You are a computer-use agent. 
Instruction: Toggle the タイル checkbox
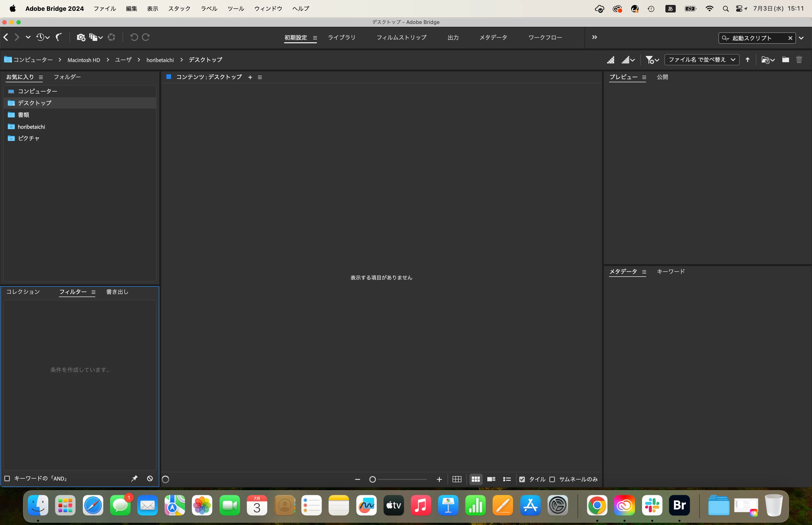522,479
